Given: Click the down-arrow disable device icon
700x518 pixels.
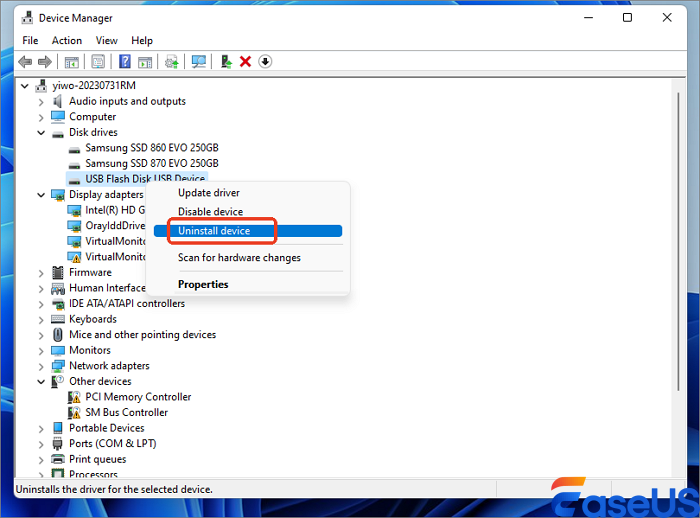Looking at the screenshot, I should point(265,62).
